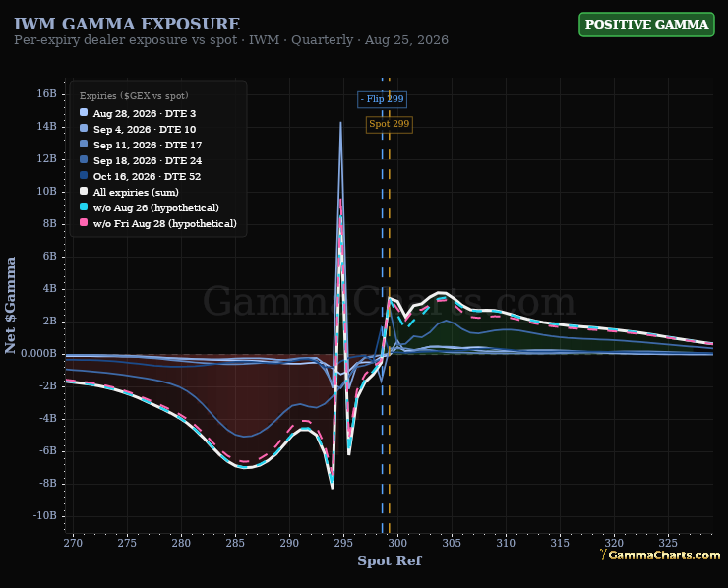The image size is (728, 588).
Task: Click the 'Spot Ref' x-axis title
Action: 390,560
